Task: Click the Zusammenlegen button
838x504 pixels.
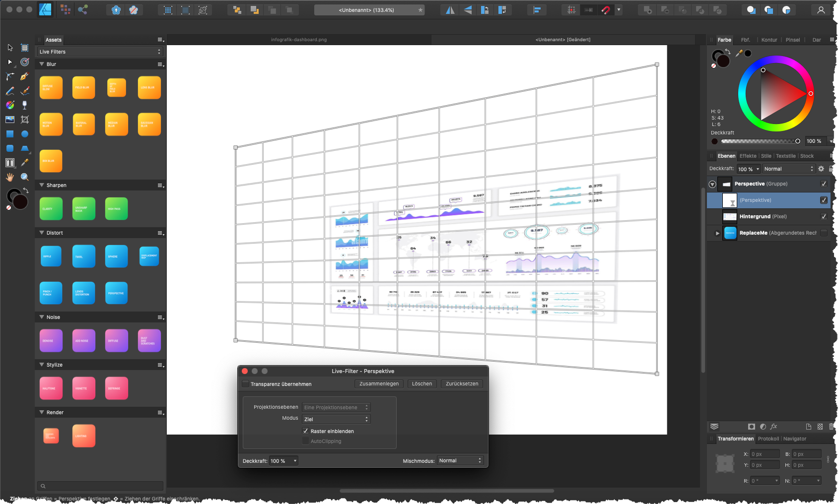Action: click(x=379, y=383)
